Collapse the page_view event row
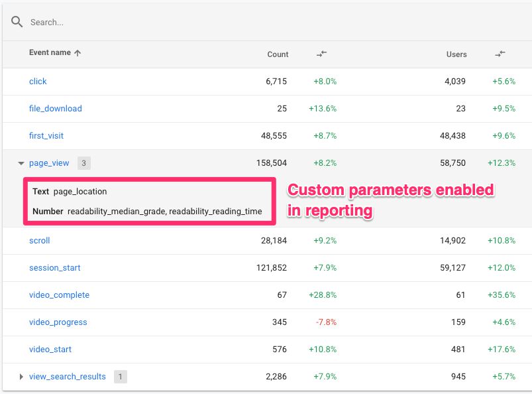The width and height of the screenshot is (532, 394). (21, 163)
